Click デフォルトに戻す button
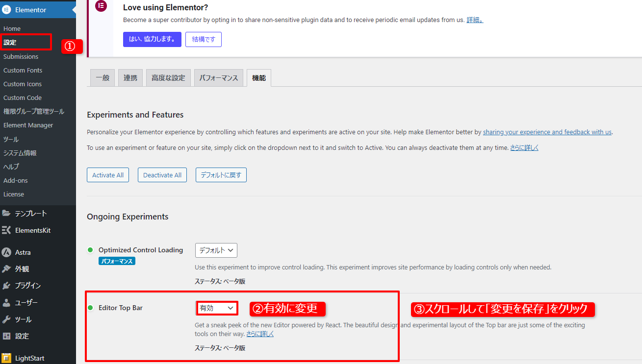642x364 pixels. 221,175
